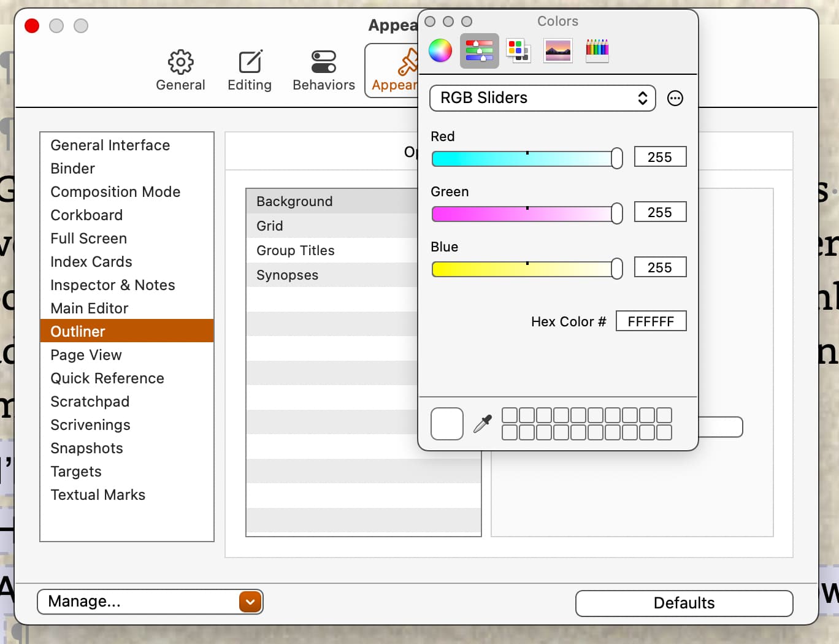Open the Manage... dropdown menu
The image size is (839, 644).
[x=150, y=602]
